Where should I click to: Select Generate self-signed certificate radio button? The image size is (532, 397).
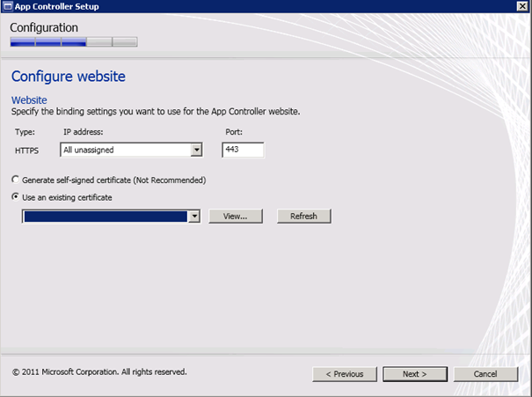coord(15,180)
